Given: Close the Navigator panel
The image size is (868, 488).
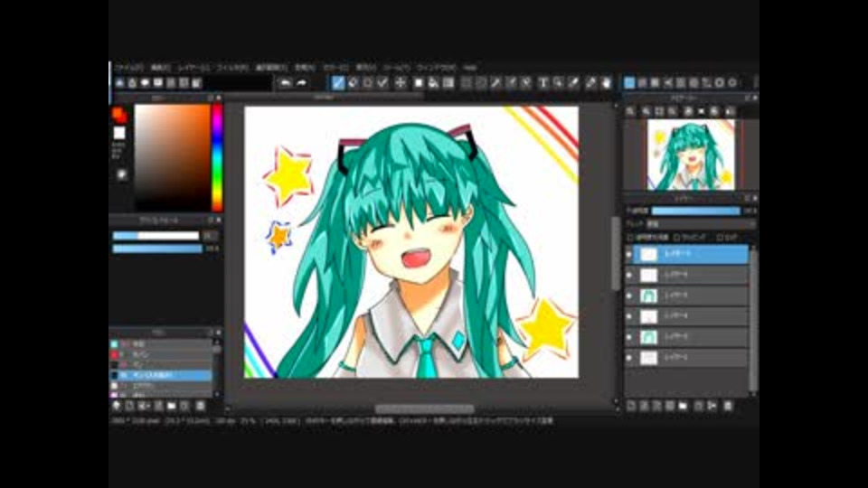Looking at the screenshot, I should [755, 98].
